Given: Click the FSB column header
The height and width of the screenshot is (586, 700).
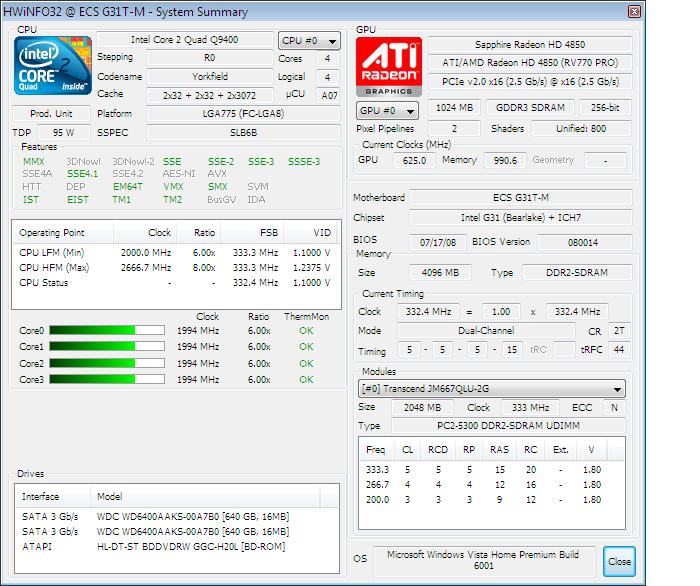Looking at the screenshot, I should coord(252,233).
